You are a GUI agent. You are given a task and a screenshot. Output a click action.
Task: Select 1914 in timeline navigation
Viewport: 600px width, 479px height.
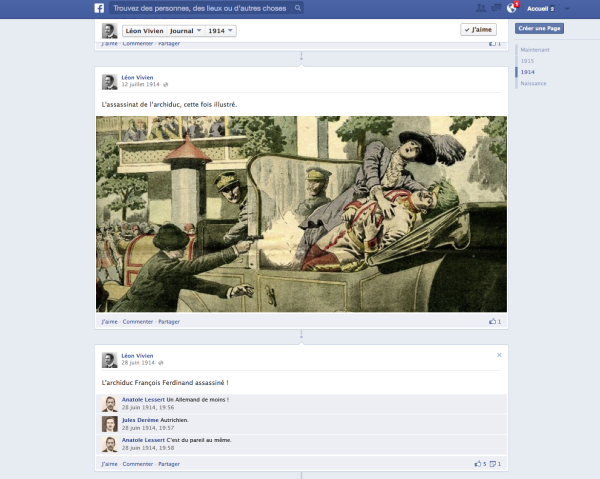pyautogui.click(x=527, y=72)
